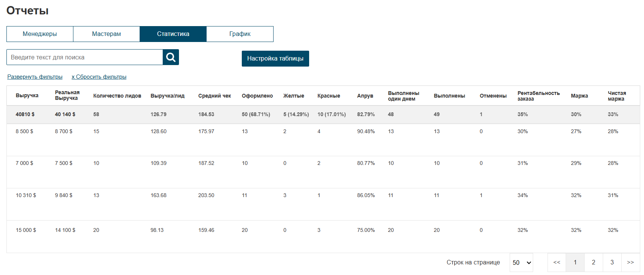The image size is (644, 275).
Task: Open the График tab
Action: tap(240, 34)
